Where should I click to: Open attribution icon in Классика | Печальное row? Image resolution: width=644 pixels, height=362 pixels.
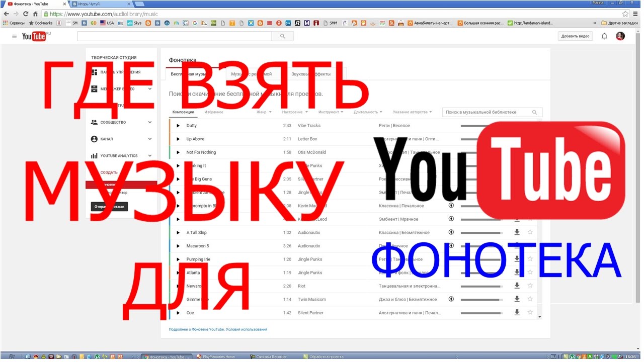(451, 206)
